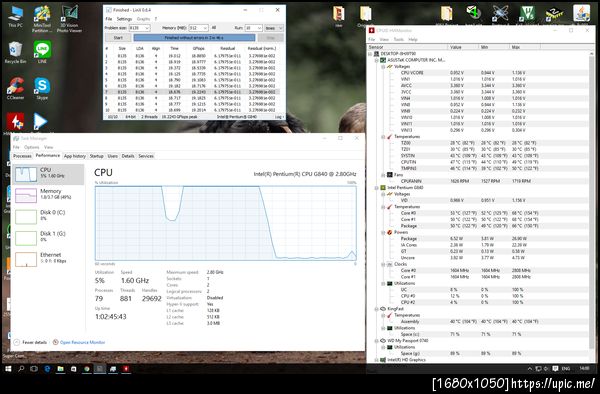Open the Settings menu in LinX
The width and height of the screenshot is (600, 394).
[x=124, y=19]
